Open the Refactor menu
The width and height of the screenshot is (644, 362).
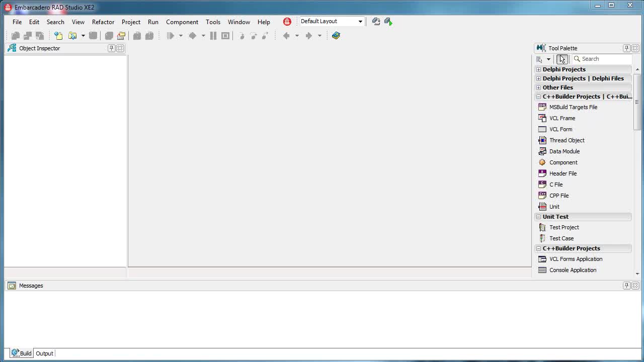[x=103, y=22]
